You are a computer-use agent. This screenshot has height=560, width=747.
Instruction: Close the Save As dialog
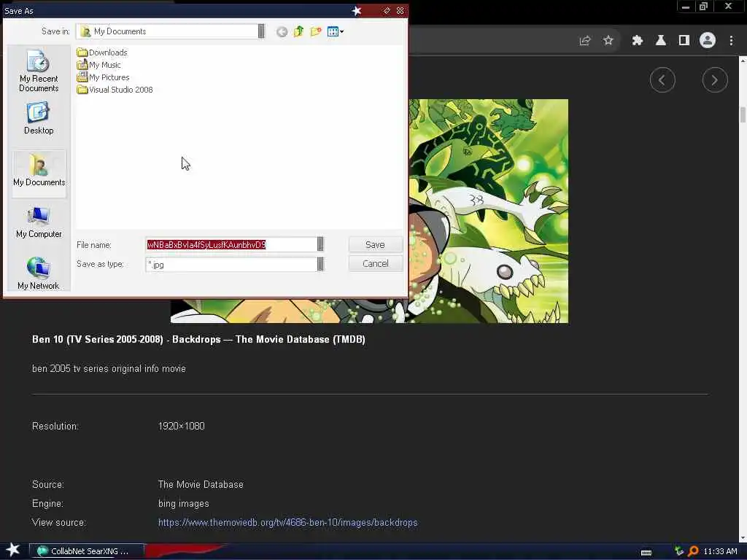point(400,10)
